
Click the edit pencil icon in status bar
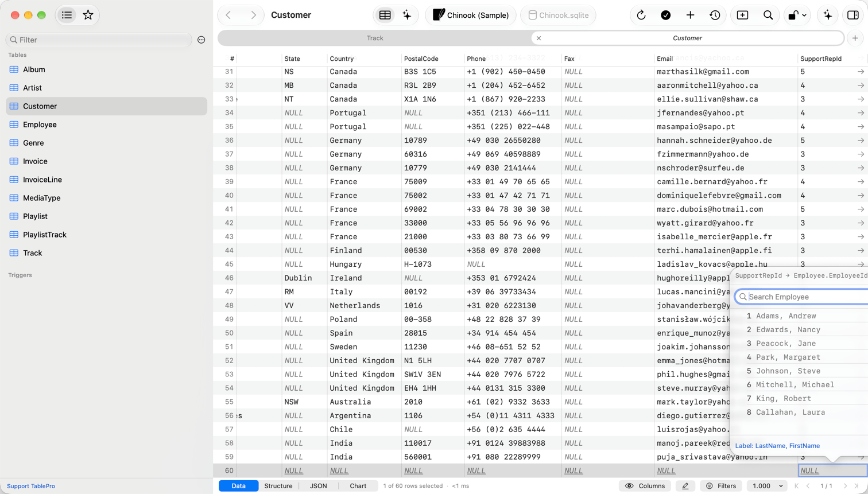point(685,486)
